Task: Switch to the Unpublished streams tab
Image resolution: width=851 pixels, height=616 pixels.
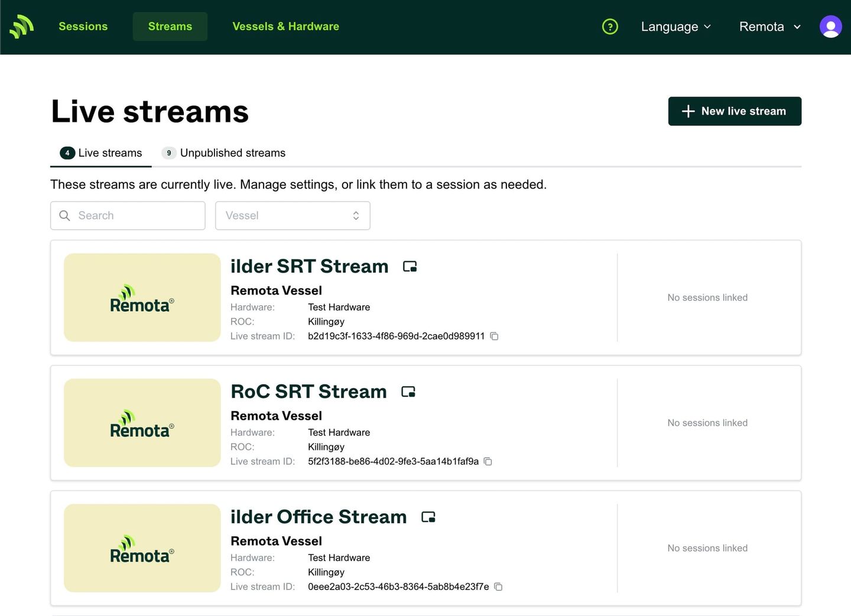Action: click(223, 153)
